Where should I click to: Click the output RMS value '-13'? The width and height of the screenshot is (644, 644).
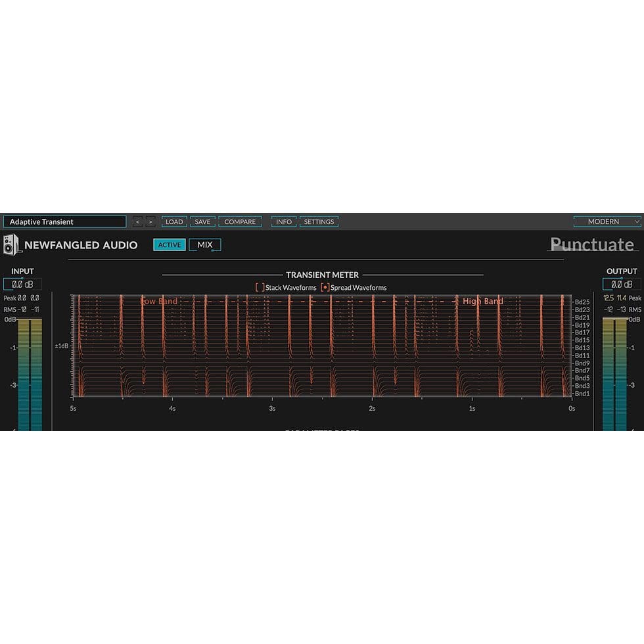(622, 310)
